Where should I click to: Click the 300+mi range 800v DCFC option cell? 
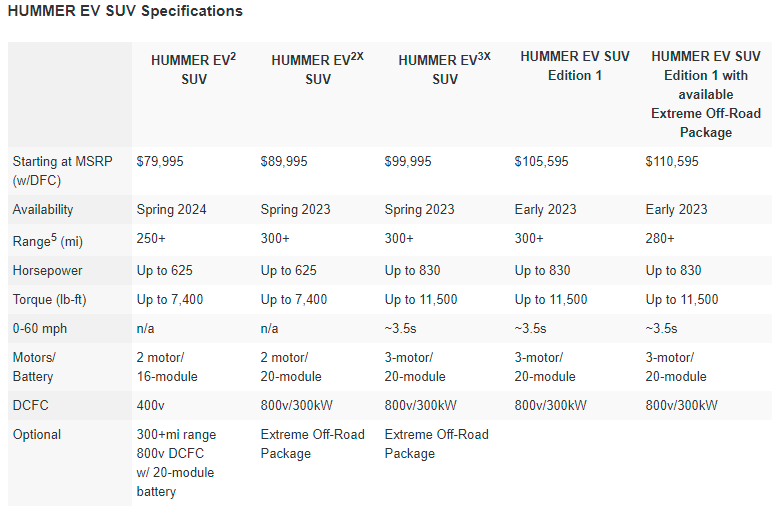[176, 463]
